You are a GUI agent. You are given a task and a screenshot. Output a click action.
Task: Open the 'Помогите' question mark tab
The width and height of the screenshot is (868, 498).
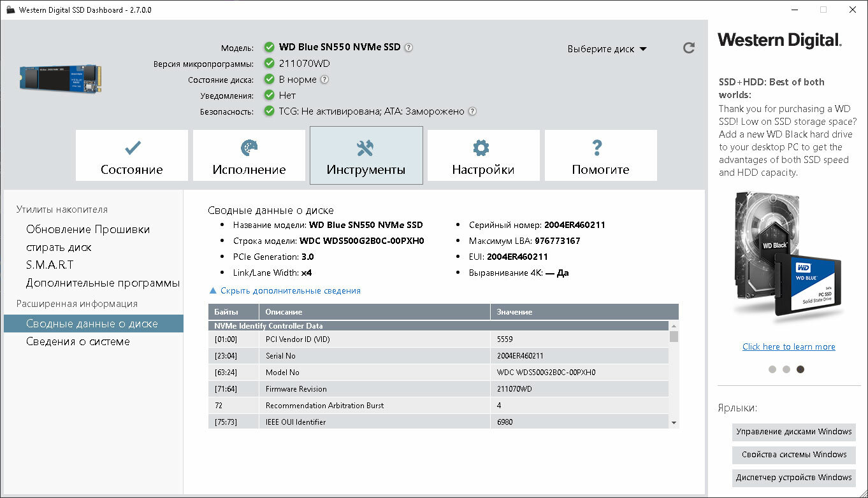(600, 156)
